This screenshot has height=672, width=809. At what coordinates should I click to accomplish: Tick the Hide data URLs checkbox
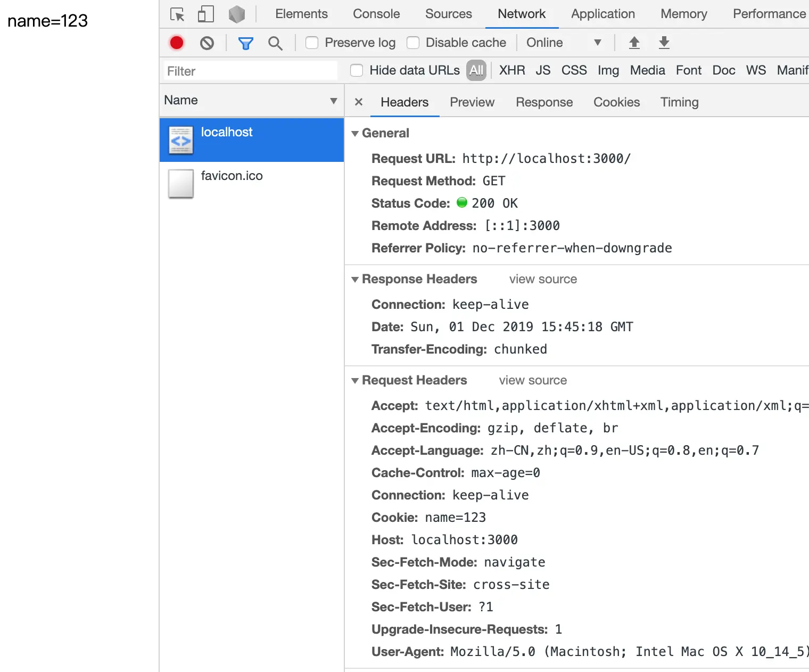pos(357,70)
